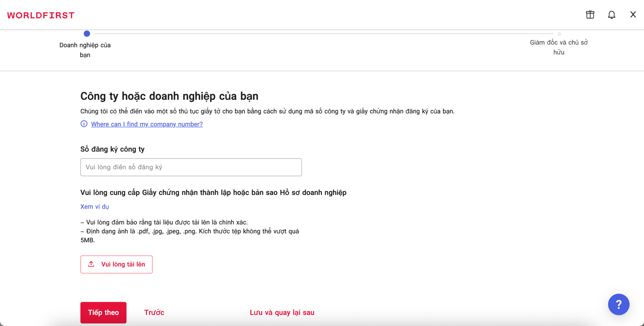Focus the company registration number field
The width and height of the screenshot is (644, 326).
pyautogui.click(x=191, y=167)
